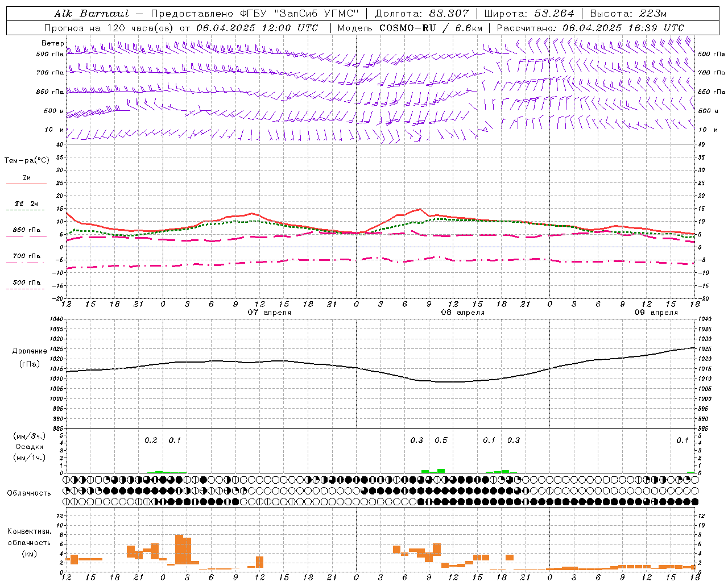Click the '(мм/1ч.)' hourly precipitation unit label

tap(30, 458)
